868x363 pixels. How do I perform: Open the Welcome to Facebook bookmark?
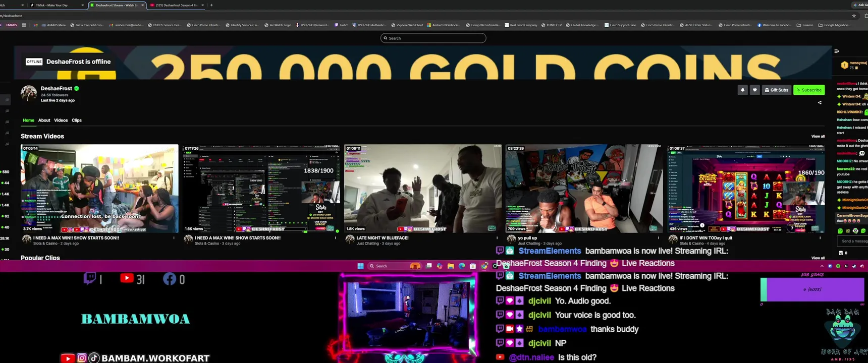pyautogui.click(x=774, y=25)
